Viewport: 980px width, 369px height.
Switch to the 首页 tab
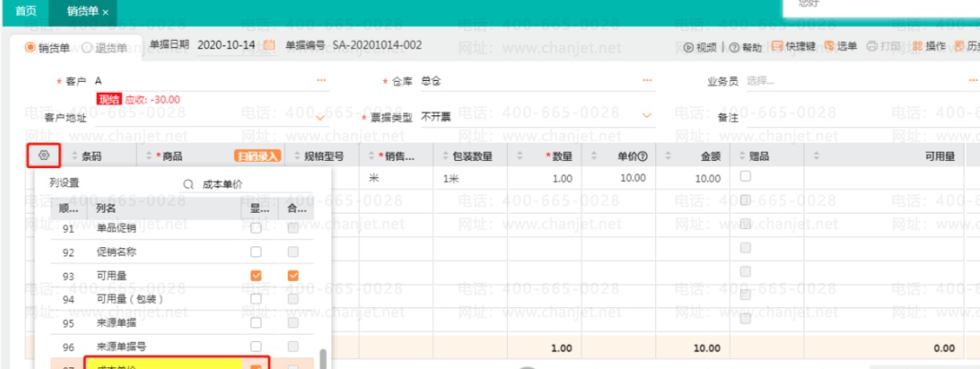(26, 11)
